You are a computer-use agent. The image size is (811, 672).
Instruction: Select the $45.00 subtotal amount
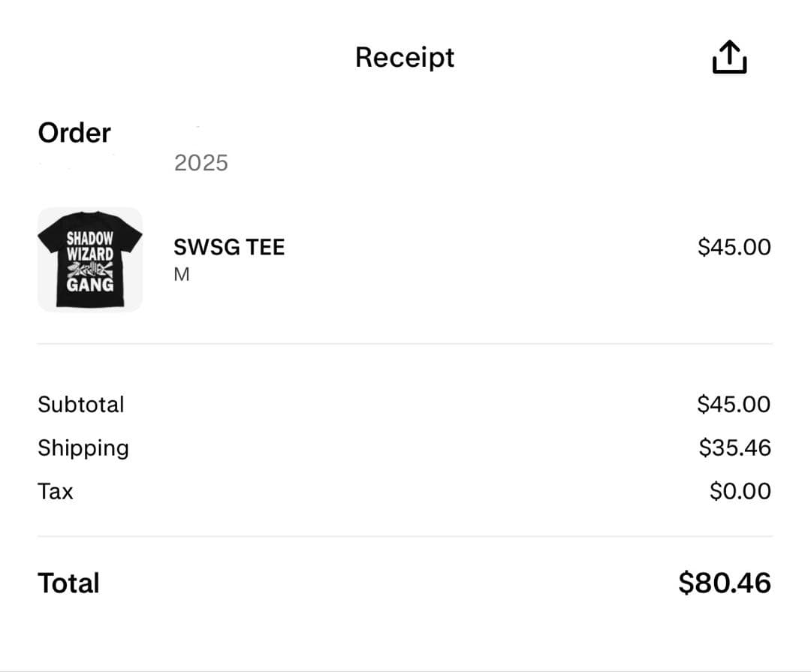coord(734,404)
